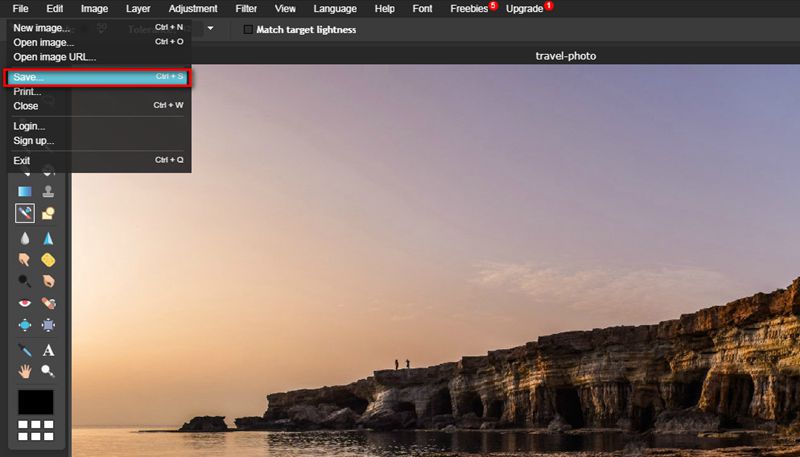Open the Freebies menu

pos(469,9)
